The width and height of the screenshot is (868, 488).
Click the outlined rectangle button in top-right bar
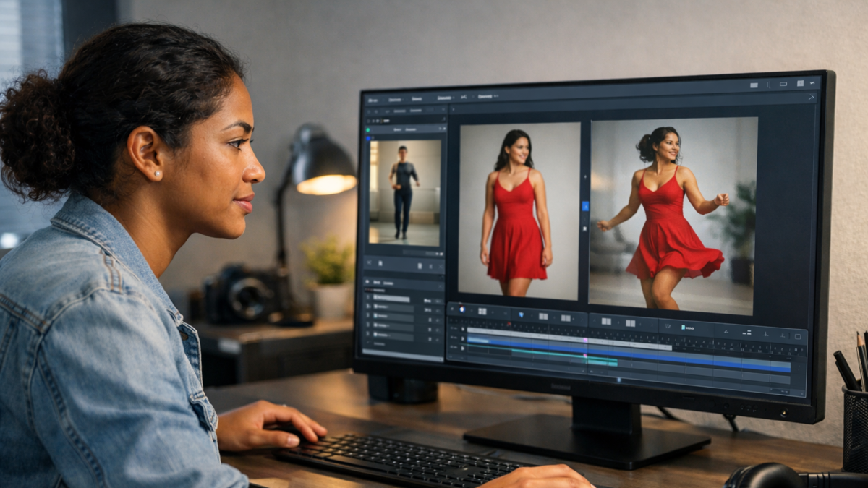(x=783, y=84)
